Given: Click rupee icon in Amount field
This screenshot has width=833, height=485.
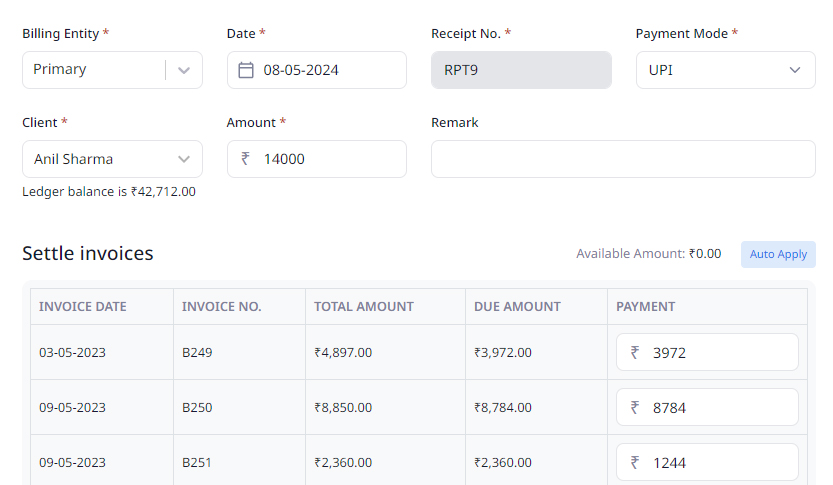Looking at the screenshot, I should [245, 158].
